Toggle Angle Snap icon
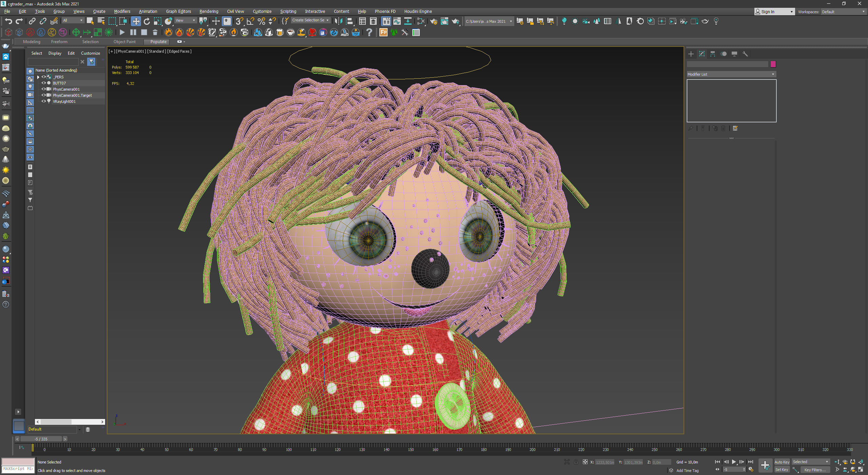This screenshot has height=475, width=868. click(x=250, y=21)
